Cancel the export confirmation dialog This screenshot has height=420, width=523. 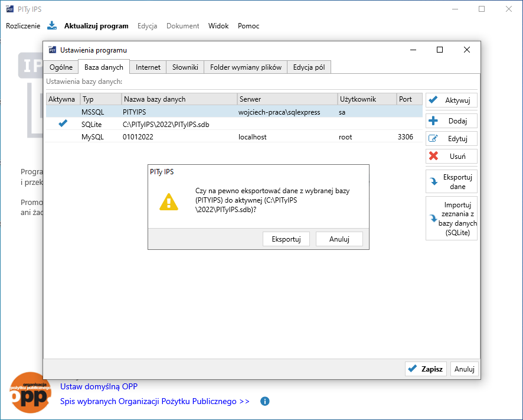click(x=339, y=239)
